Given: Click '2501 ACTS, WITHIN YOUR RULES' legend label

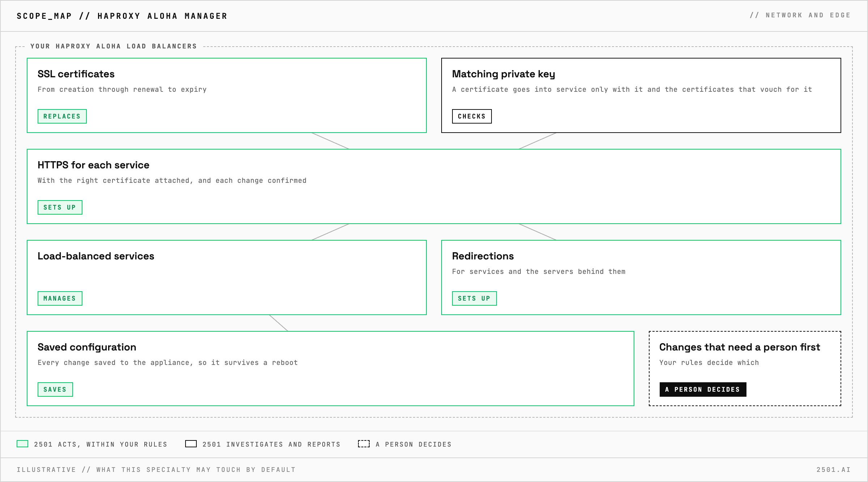Looking at the screenshot, I should (x=101, y=444).
